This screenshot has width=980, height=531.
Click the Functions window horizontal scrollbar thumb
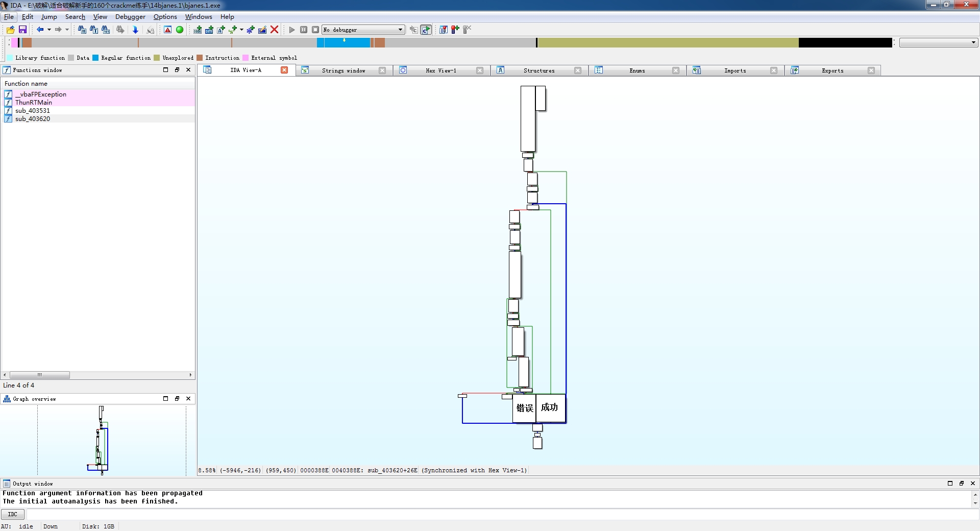click(40, 375)
